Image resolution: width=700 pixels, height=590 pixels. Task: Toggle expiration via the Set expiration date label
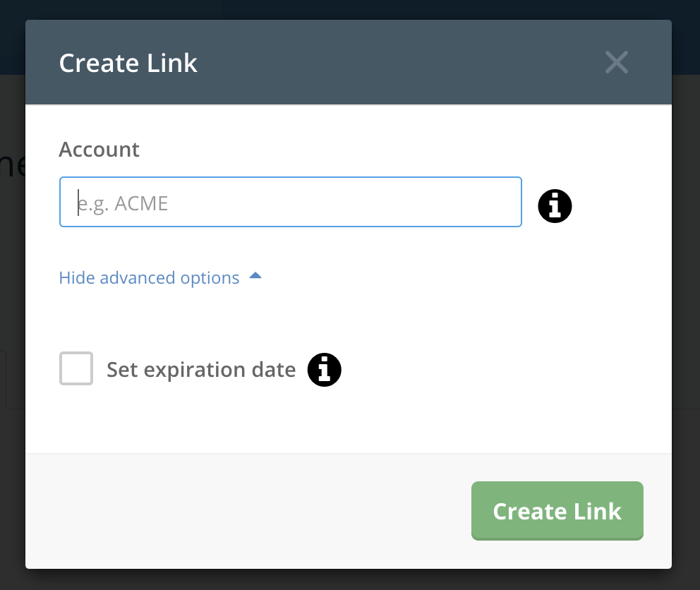pos(201,370)
